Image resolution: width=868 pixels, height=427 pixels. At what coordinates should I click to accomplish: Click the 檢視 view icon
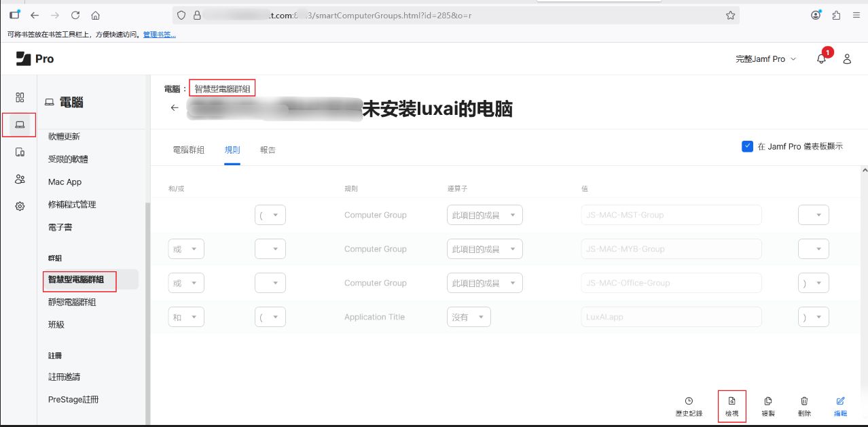point(731,401)
